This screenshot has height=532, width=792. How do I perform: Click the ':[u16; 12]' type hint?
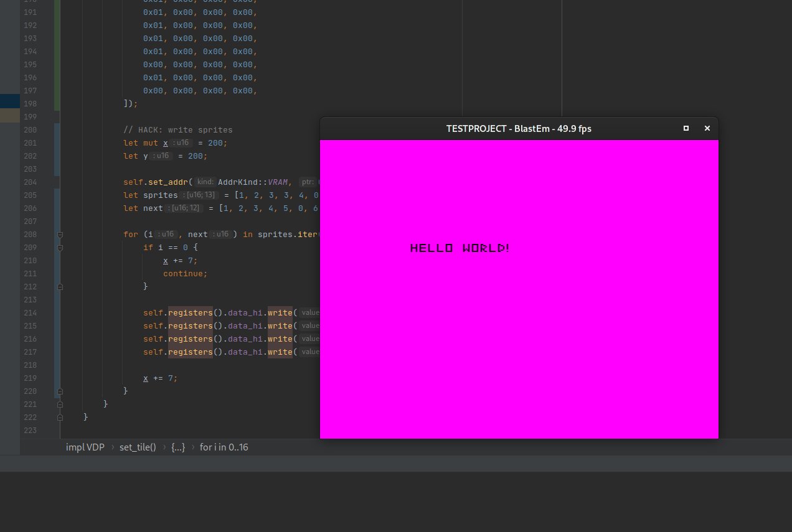(x=184, y=208)
